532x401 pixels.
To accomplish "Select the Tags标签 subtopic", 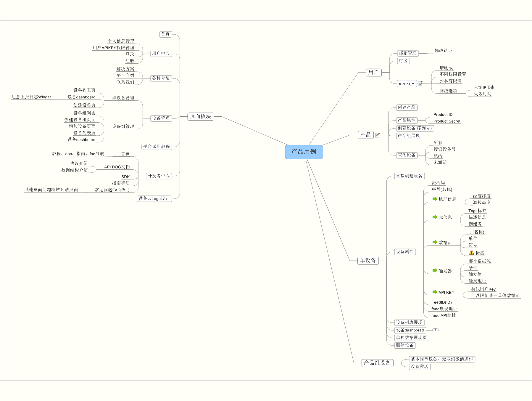I will pyautogui.click(x=477, y=211).
